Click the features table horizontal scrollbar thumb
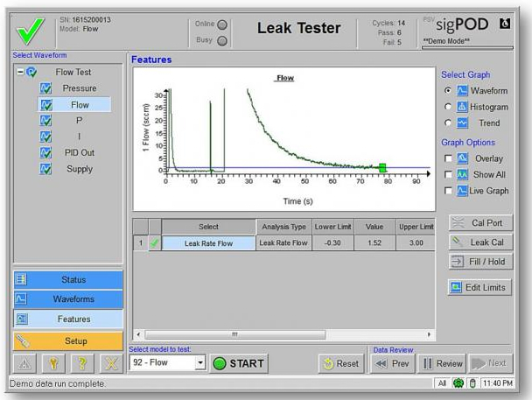This screenshot has width=532, height=400. [235, 334]
